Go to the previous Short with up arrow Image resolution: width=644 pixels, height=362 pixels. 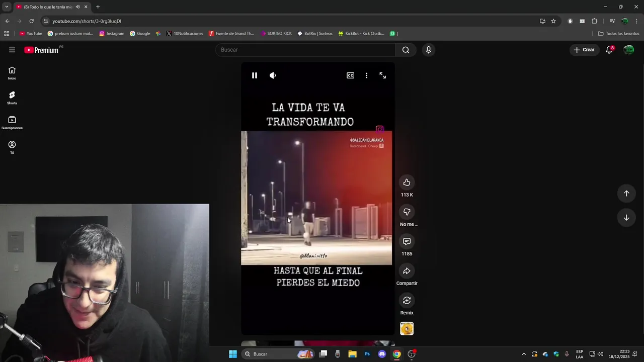point(626,194)
